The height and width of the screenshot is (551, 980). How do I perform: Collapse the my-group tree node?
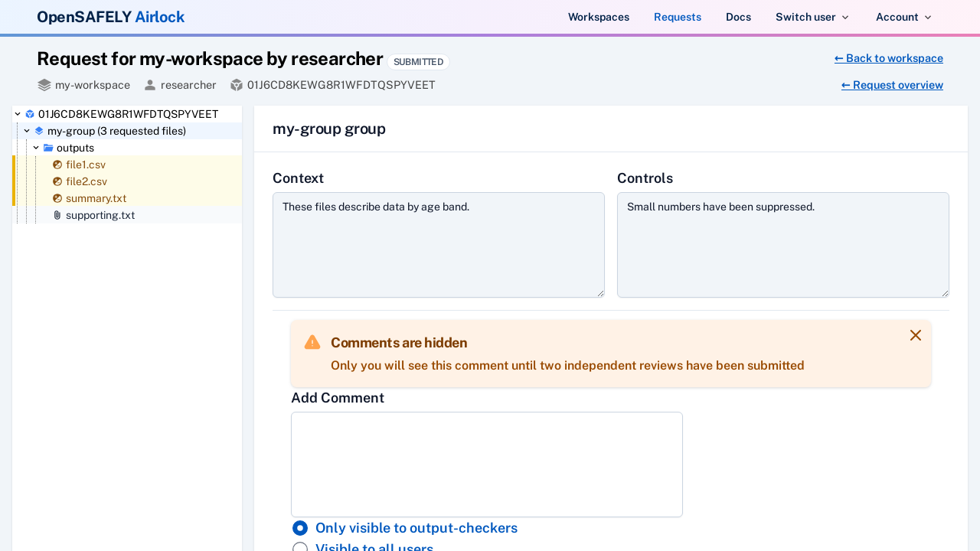coord(27,131)
